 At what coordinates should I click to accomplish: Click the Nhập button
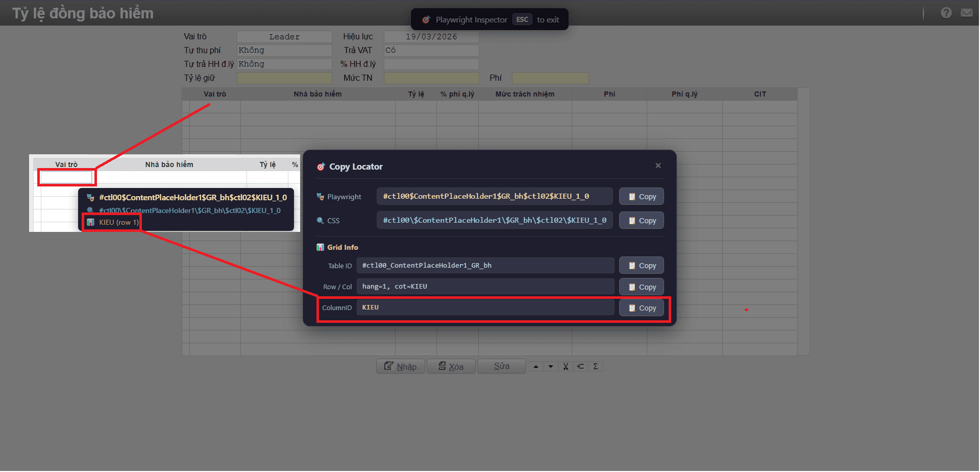pos(401,366)
